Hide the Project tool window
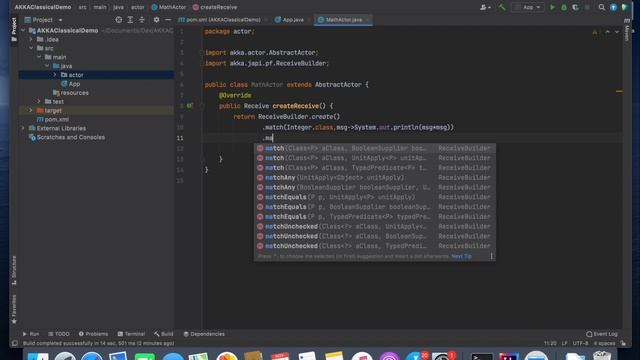This screenshot has height=360, width=640. (x=168, y=20)
